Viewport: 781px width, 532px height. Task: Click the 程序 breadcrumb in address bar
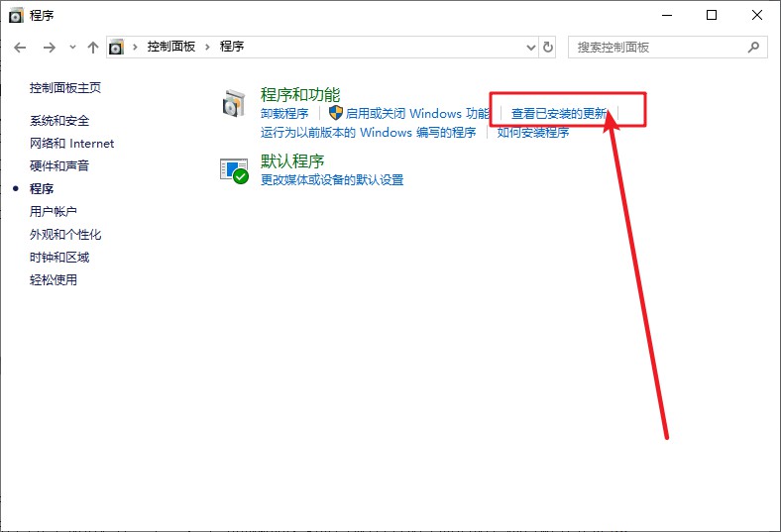pyautogui.click(x=232, y=47)
